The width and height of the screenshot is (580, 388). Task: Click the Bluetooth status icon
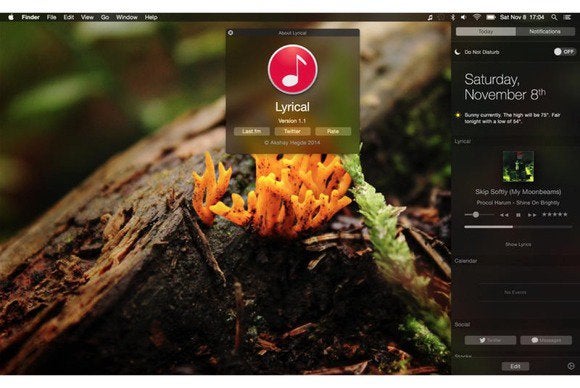coord(452,17)
